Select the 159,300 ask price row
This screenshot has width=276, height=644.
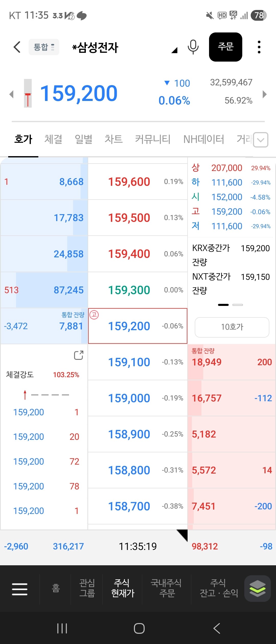click(x=138, y=290)
